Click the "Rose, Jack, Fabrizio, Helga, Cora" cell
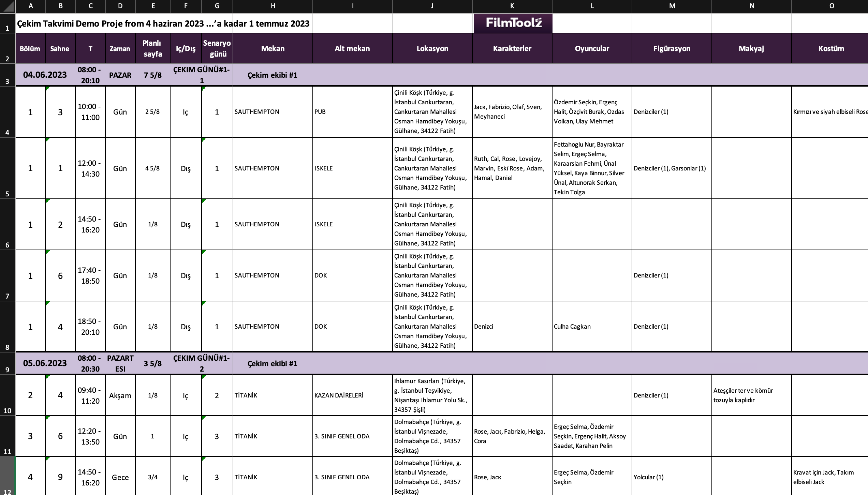Viewport: 868px width, 495px height. pos(512,436)
